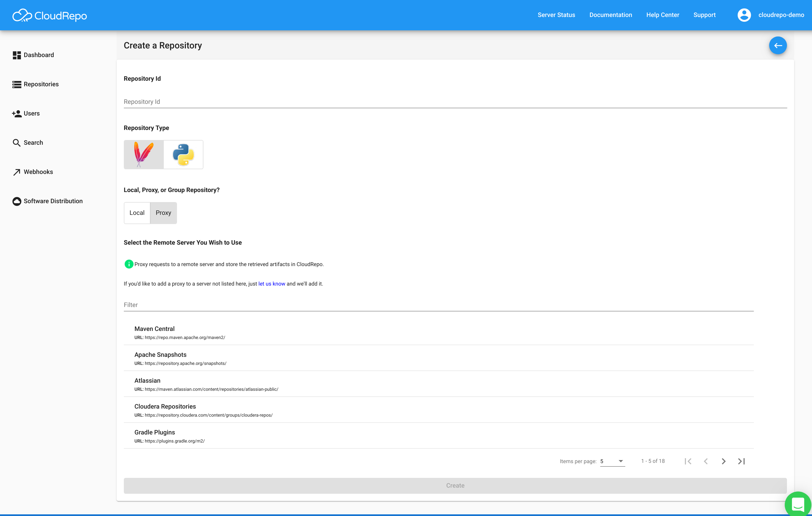
Task: Select Apache Snapshots remote server
Action: coord(439,358)
